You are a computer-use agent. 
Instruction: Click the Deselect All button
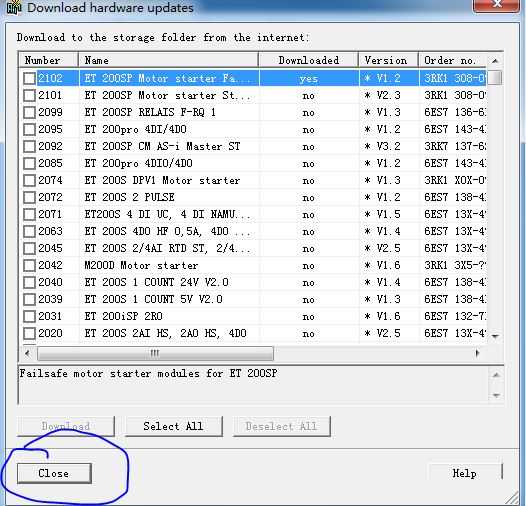click(x=281, y=426)
